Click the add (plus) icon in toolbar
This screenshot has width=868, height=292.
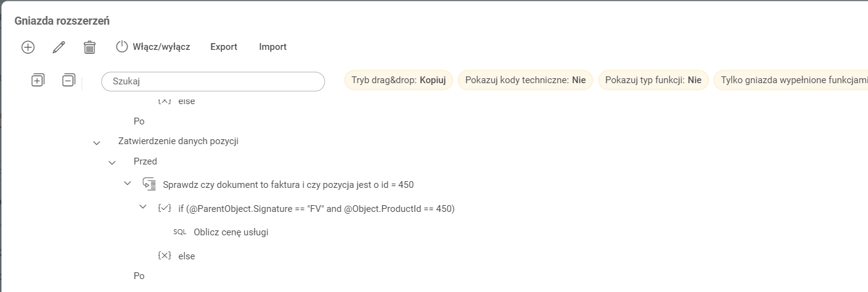pos(28,47)
